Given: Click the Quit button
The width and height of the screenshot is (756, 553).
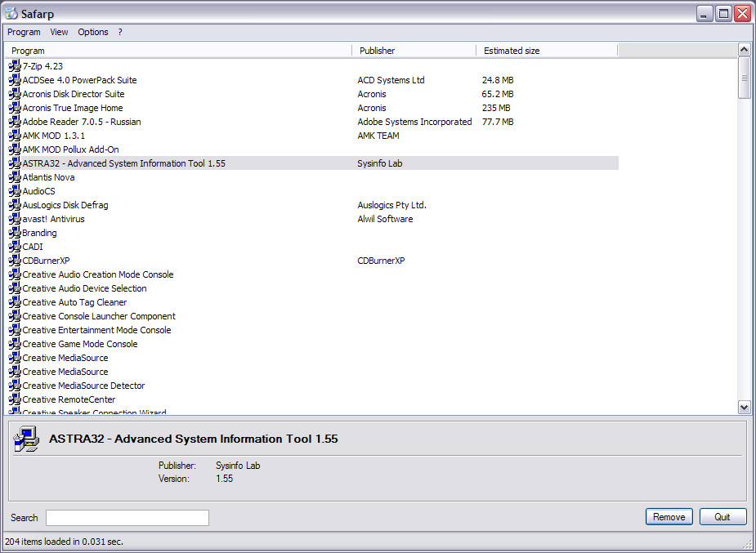Looking at the screenshot, I should [x=722, y=517].
